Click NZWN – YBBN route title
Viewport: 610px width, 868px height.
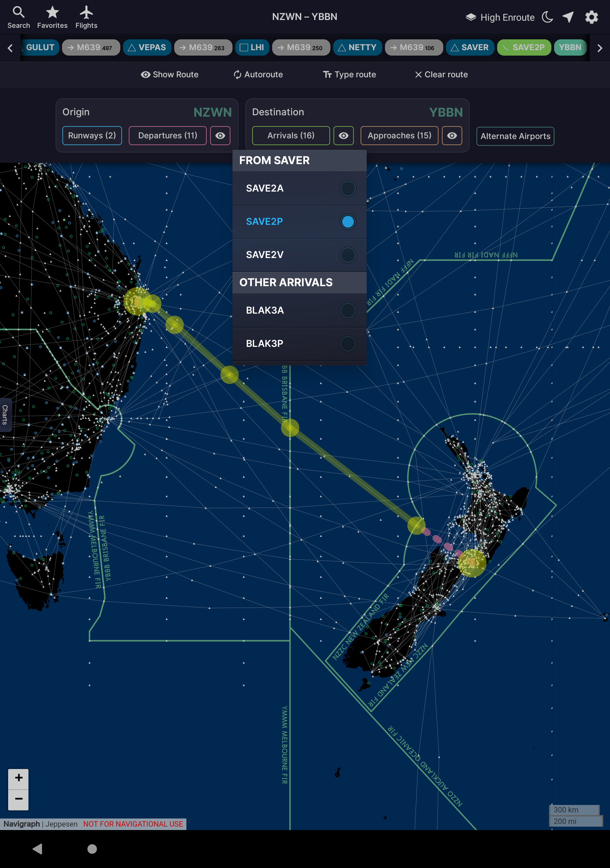pyautogui.click(x=305, y=17)
